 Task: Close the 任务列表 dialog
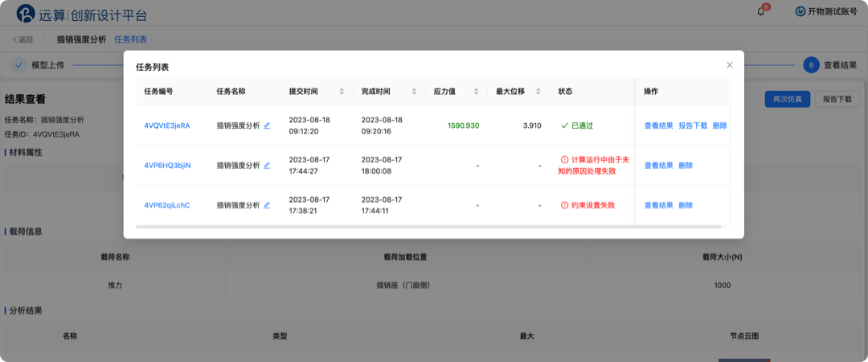pyautogui.click(x=730, y=65)
